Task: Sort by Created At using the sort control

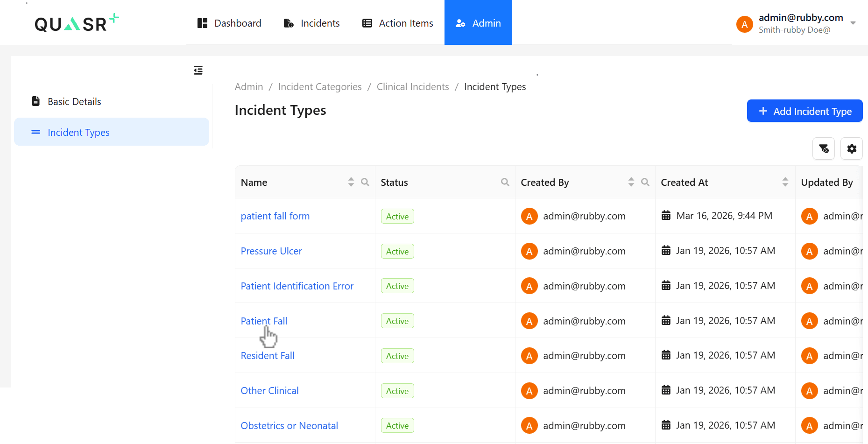Action: pyautogui.click(x=785, y=182)
